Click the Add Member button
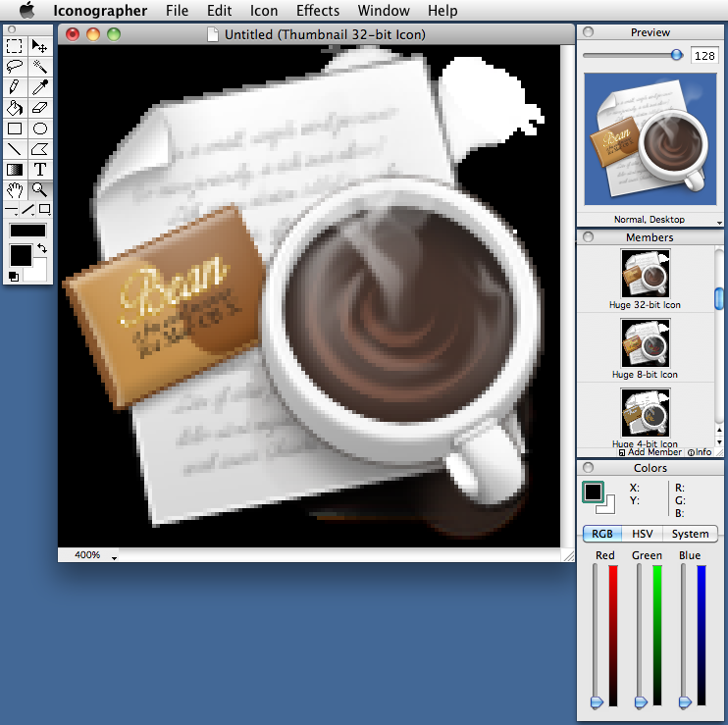 (x=650, y=452)
